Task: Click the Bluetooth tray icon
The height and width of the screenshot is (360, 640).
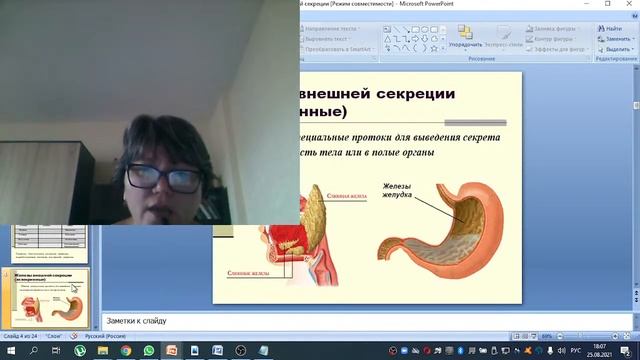Action: pyautogui.click(x=460, y=351)
